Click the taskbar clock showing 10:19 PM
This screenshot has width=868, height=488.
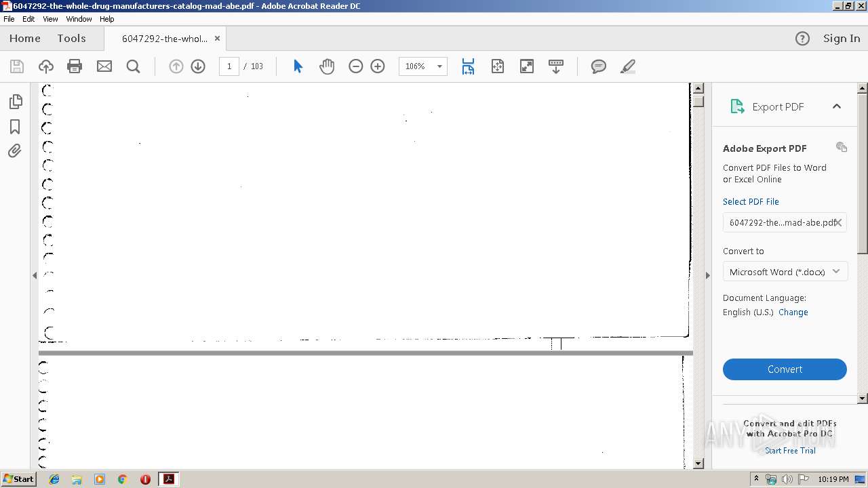click(833, 479)
